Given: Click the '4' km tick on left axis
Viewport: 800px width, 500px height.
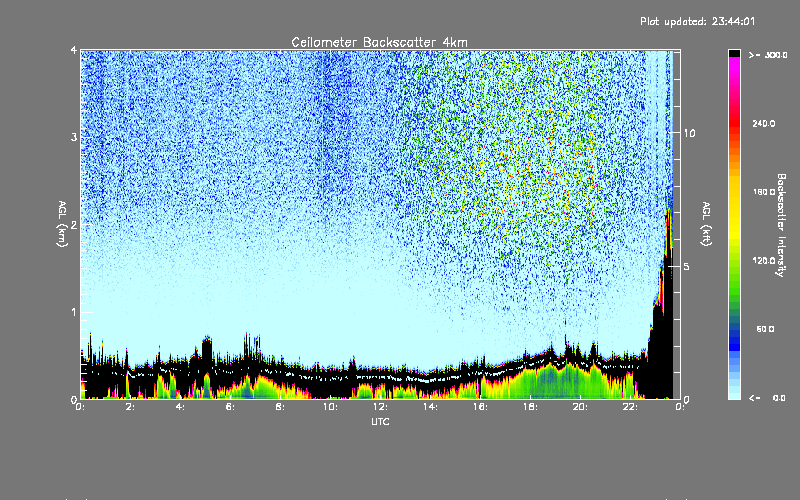Looking at the screenshot, I should coord(74,50).
